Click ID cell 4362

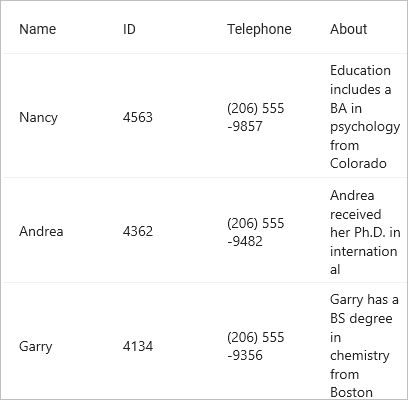pos(138,231)
